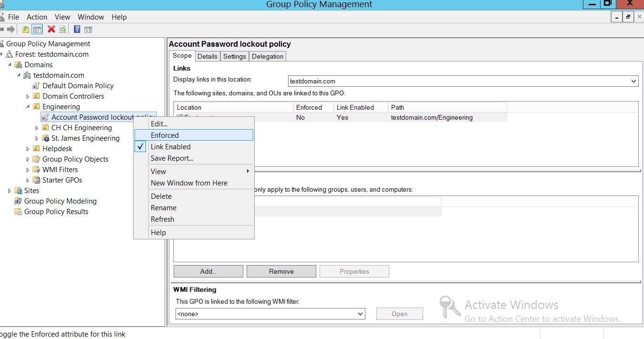The image size is (644, 339).
Task: Collapse the Engineering OU in the tree
Action: [28, 107]
